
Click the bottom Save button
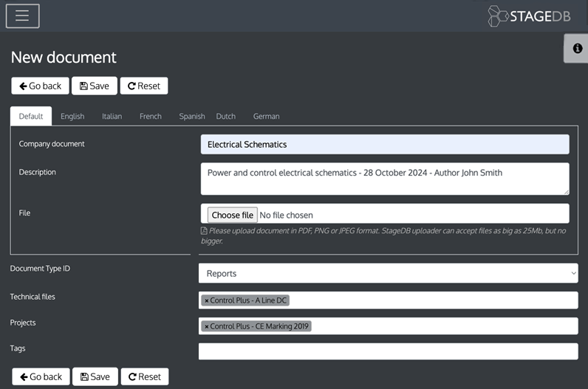pos(95,376)
